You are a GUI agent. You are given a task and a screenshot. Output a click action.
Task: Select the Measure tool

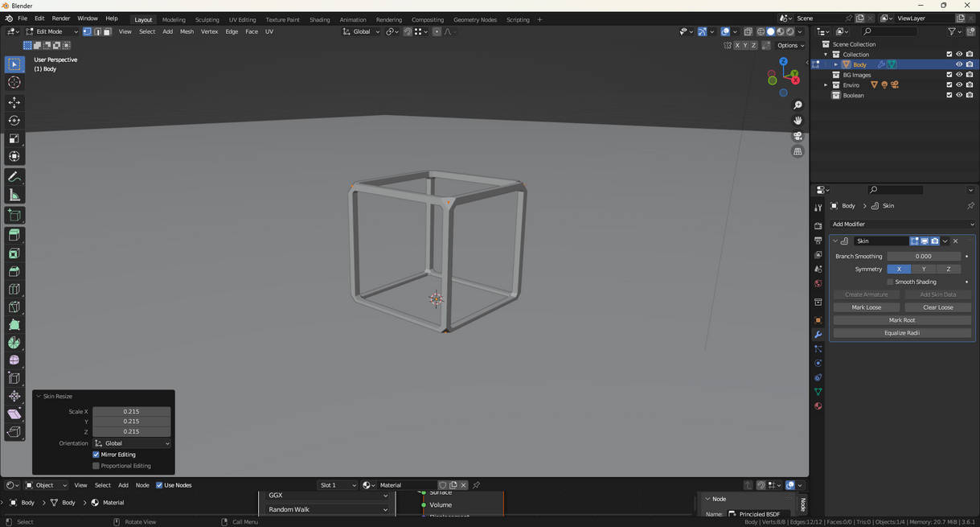pos(14,195)
